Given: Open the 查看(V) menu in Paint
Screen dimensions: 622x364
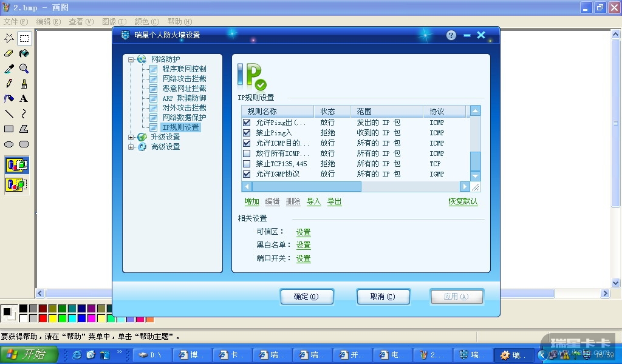Looking at the screenshot, I should coord(81,22).
